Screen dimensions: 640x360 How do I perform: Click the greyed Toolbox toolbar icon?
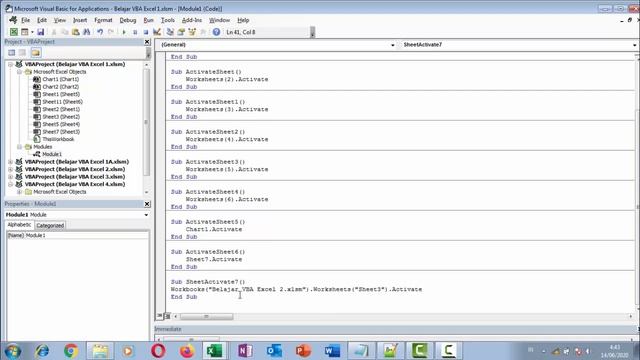(203, 32)
